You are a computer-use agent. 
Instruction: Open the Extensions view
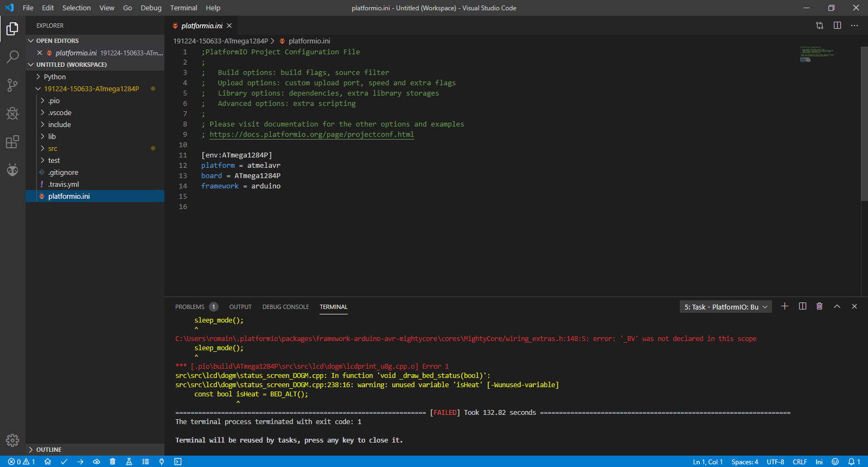pyautogui.click(x=12, y=142)
